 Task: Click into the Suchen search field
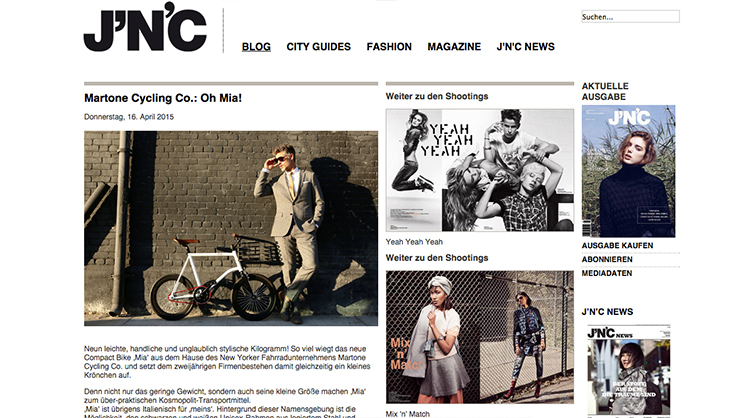[x=630, y=16]
